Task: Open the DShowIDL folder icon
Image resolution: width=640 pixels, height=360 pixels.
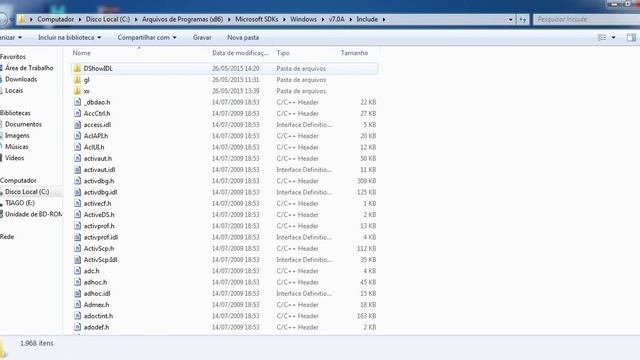Action: click(x=77, y=68)
